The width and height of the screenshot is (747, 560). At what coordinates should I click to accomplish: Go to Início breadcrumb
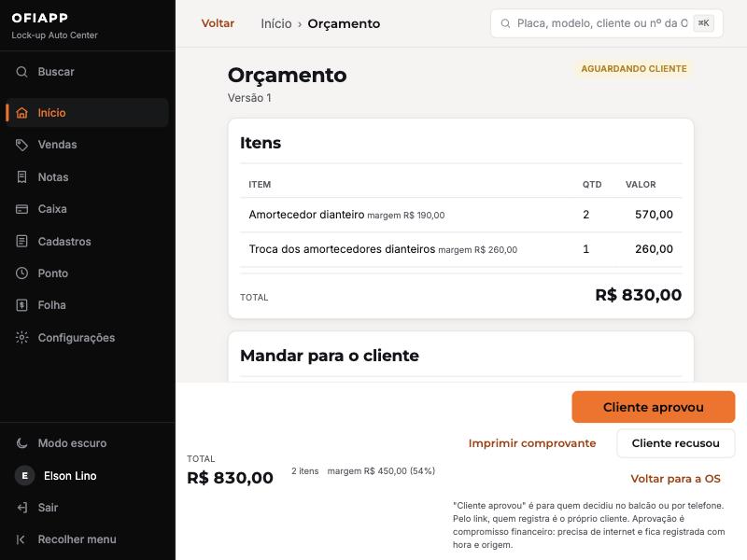276,24
